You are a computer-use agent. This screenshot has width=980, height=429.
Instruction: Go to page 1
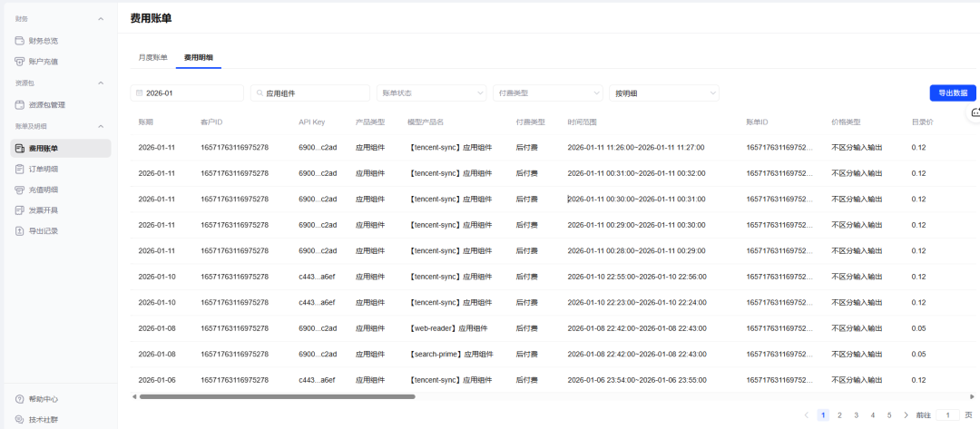(823, 415)
